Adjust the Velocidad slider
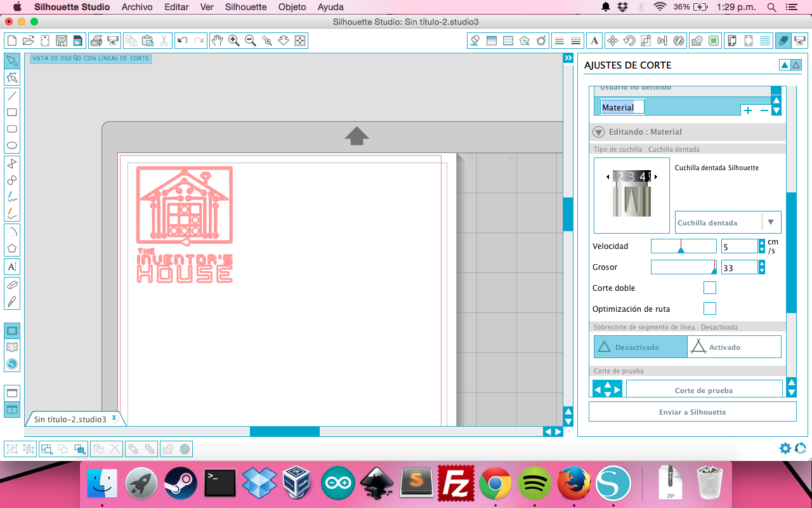 [x=683, y=246]
